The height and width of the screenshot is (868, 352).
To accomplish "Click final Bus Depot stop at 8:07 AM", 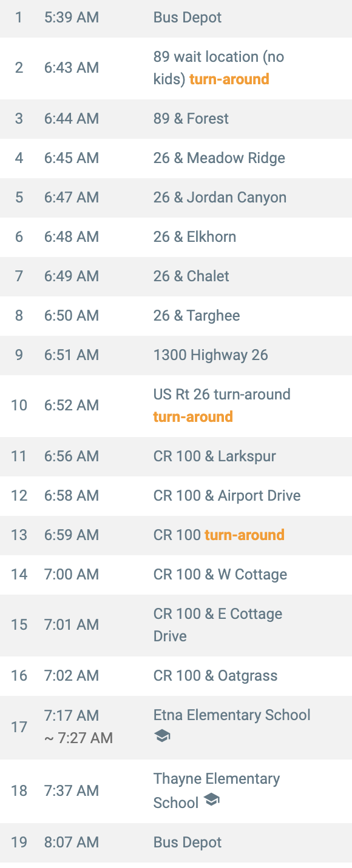I will [176, 843].
